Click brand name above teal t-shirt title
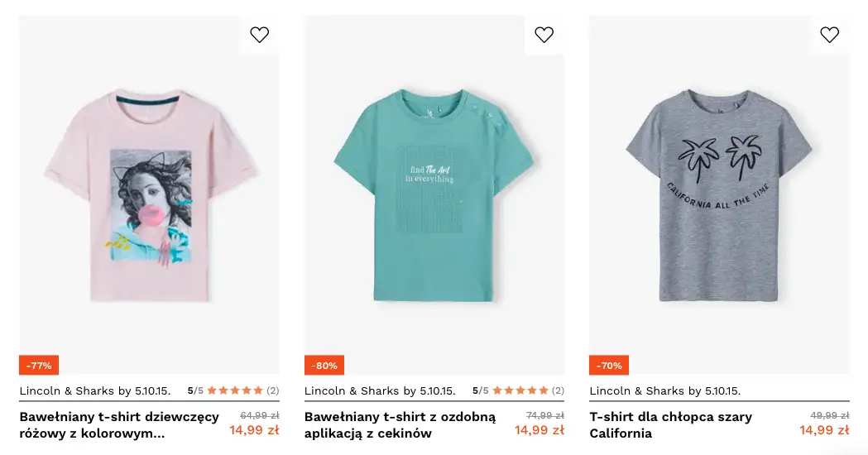 click(380, 390)
